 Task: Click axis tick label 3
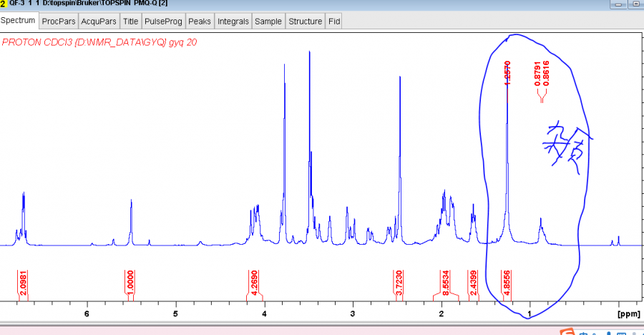[x=353, y=314]
